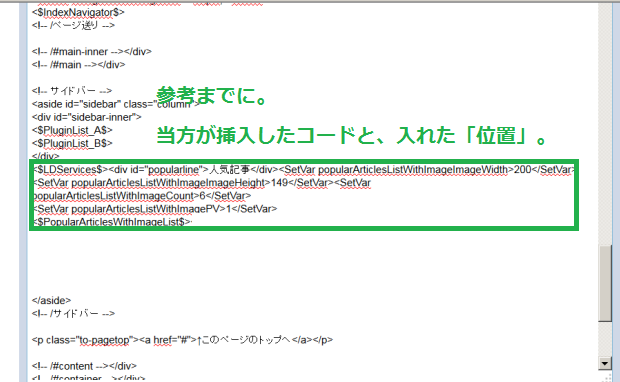Click the scrollbar down arrow button
This screenshot has height=382, width=620.
(605, 363)
